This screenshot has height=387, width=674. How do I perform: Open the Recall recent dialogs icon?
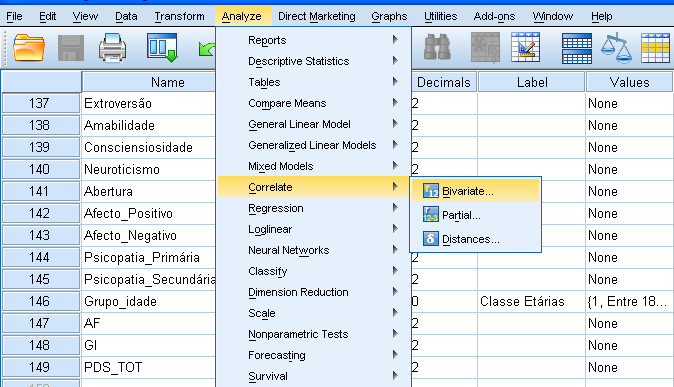point(162,47)
